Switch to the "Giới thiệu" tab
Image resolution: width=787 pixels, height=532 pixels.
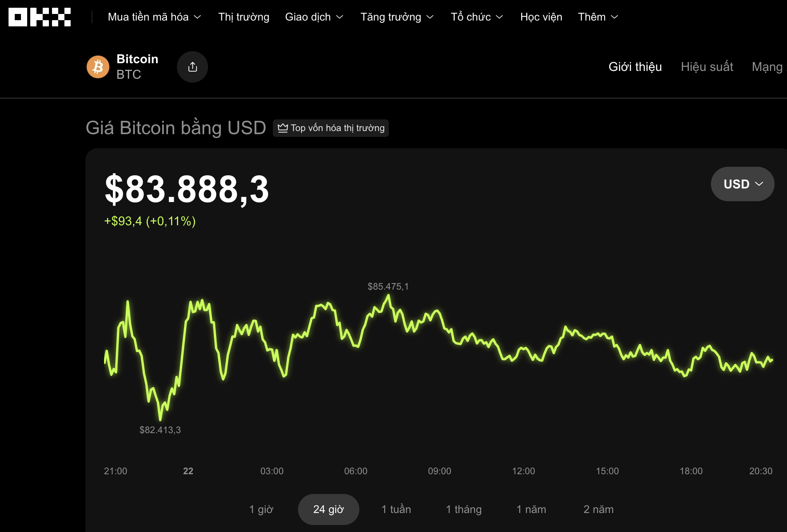(x=635, y=67)
